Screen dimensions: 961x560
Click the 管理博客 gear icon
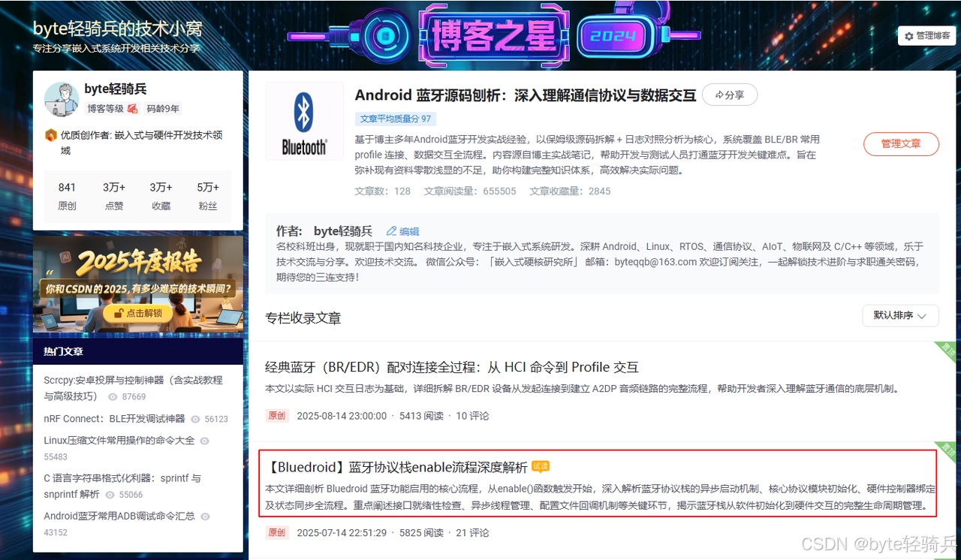[x=909, y=36]
